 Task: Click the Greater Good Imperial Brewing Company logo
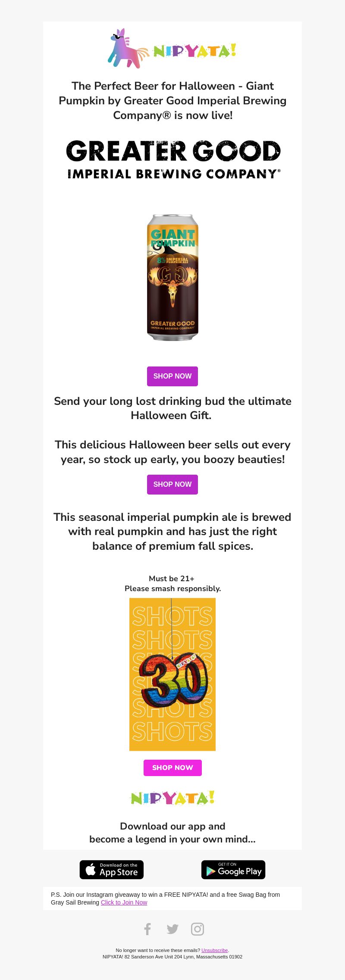pyautogui.click(x=172, y=160)
